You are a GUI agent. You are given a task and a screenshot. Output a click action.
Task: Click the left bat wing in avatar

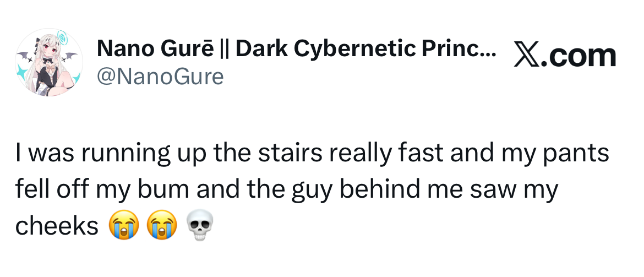pyautogui.click(x=24, y=56)
